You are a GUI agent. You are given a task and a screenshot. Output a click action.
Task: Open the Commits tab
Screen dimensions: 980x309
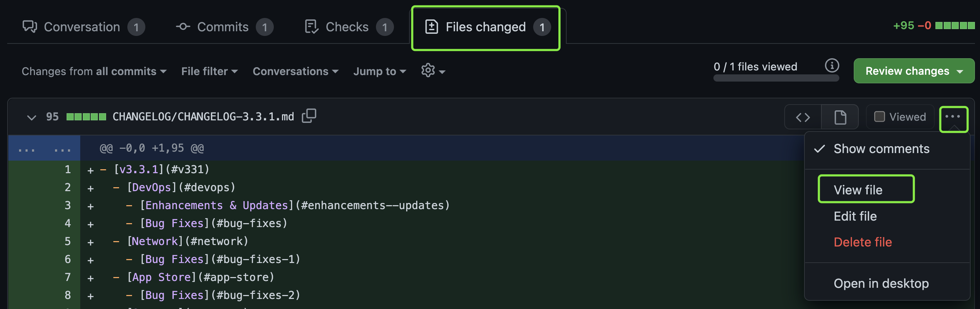coord(224,27)
